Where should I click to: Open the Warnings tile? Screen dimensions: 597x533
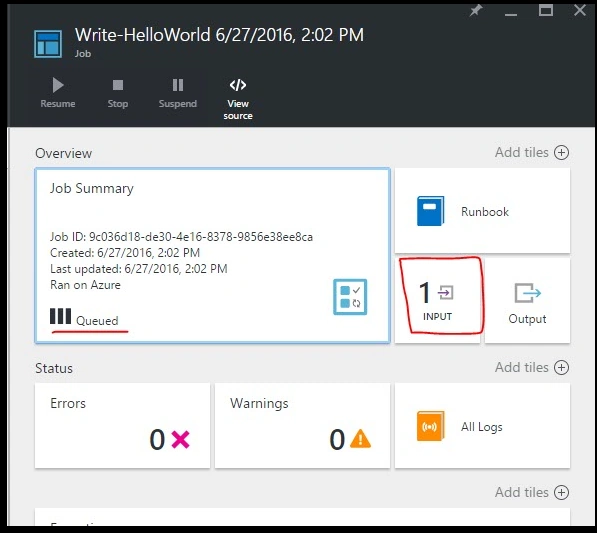point(302,426)
